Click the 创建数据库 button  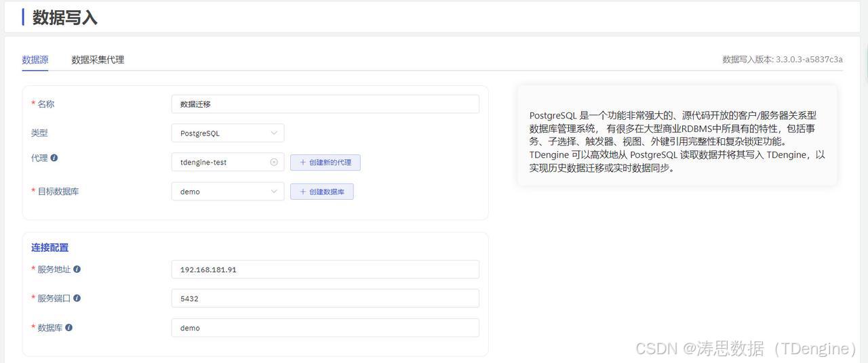322,192
